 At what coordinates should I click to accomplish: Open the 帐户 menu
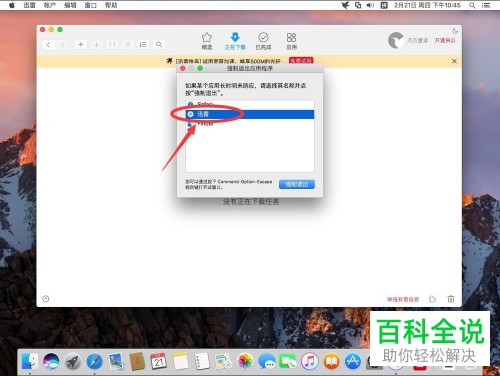[x=50, y=5]
